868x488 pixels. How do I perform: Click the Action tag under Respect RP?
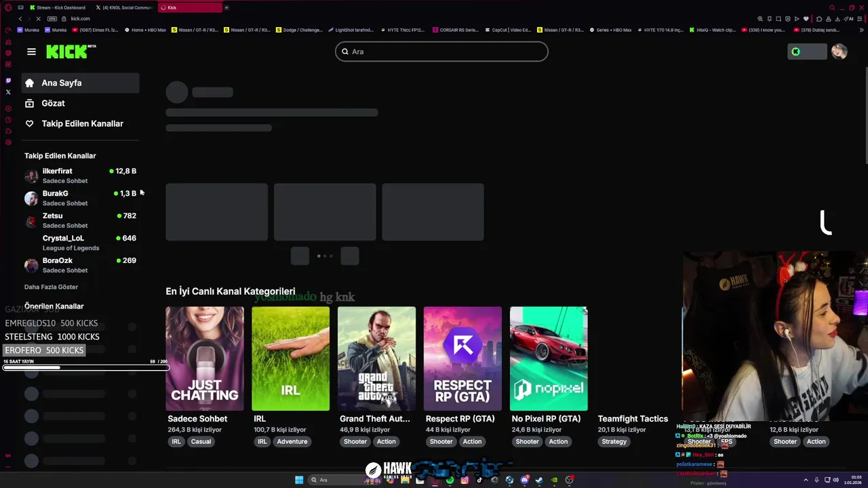(x=472, y=441)
